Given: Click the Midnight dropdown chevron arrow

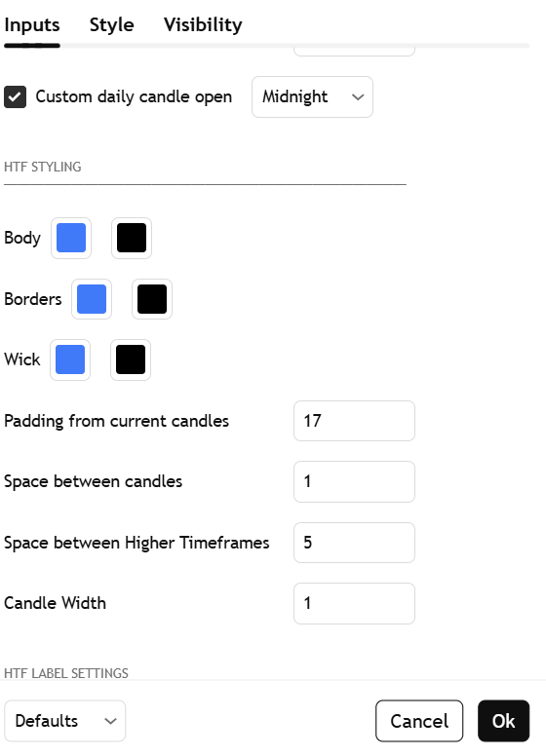Looking at the screenshot, I should point(358,96).
